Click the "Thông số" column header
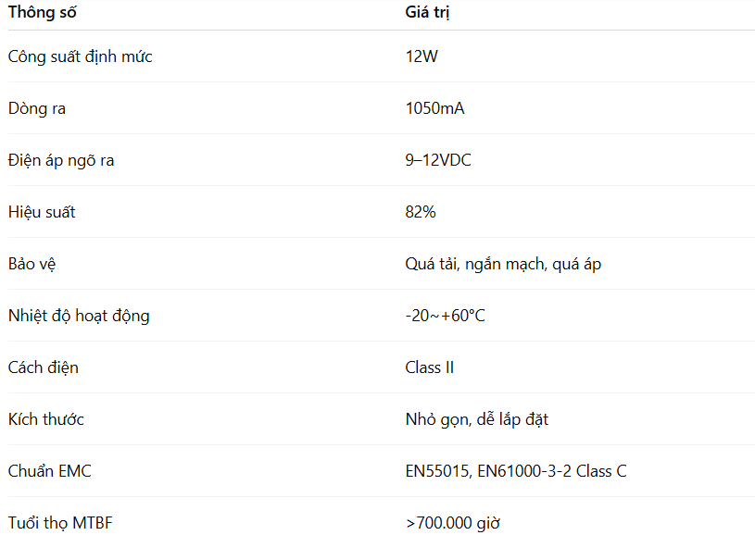755x560 pixels. pyautogui.click(x=43, y=13)
